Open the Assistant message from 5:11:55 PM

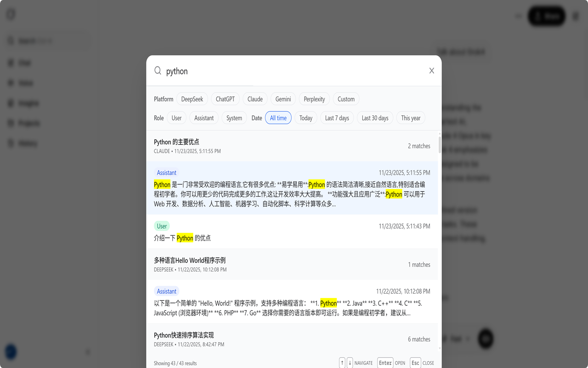(292, 188)
